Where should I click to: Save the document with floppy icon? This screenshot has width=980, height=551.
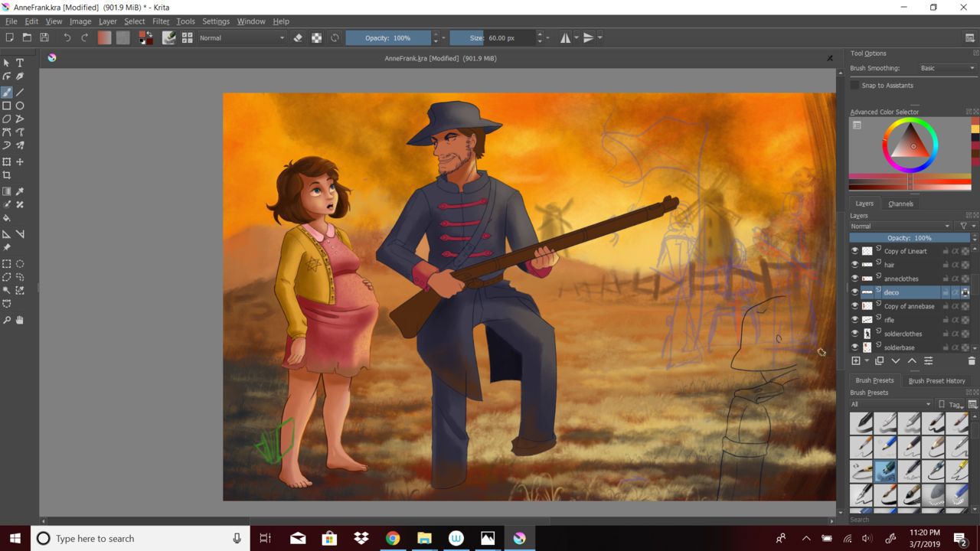click(44, 37)
